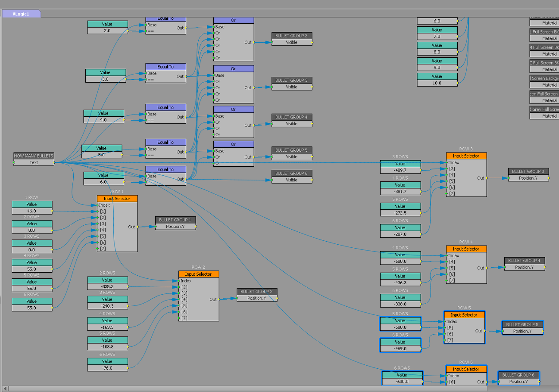Switch to the VLogic1 tab
The image size is (559, 392).
coord(21,14)
